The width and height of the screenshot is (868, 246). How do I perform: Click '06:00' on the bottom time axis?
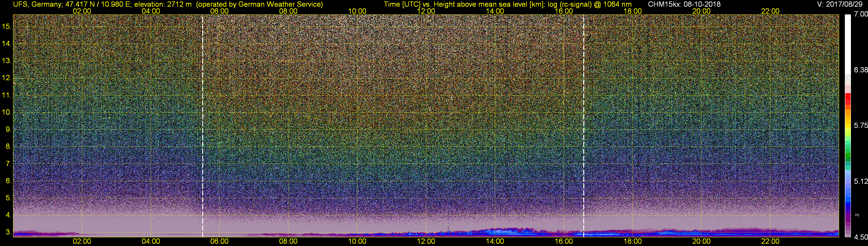point(219,241)
